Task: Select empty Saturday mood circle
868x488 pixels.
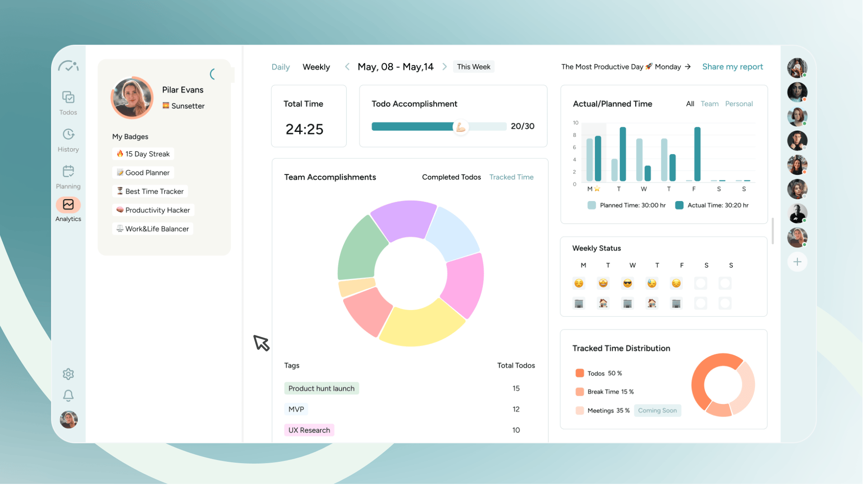Action: (x=701, y=283)
